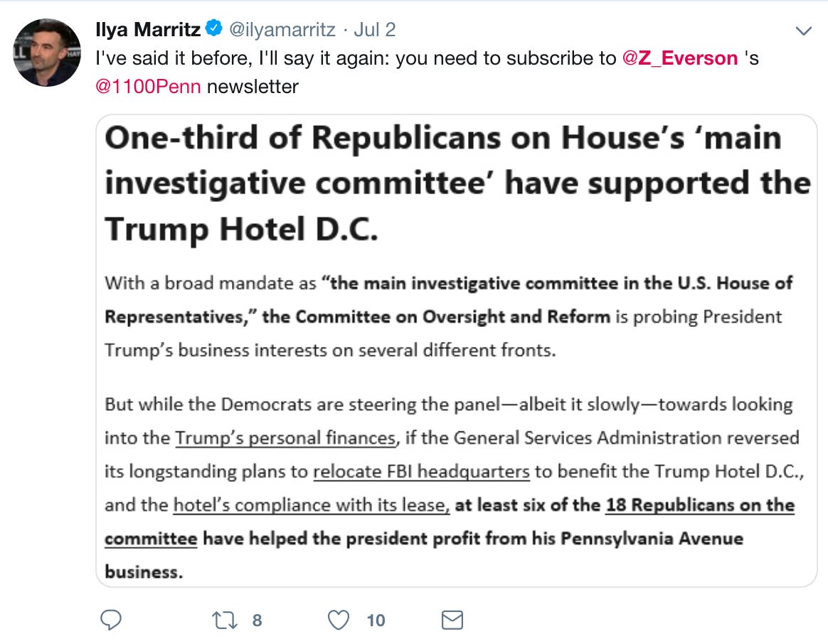The width and height of the screenshot is (828, 644).
Task: Click the retweet count of 8
Action: pyautogui.click(x=257, y=621)
